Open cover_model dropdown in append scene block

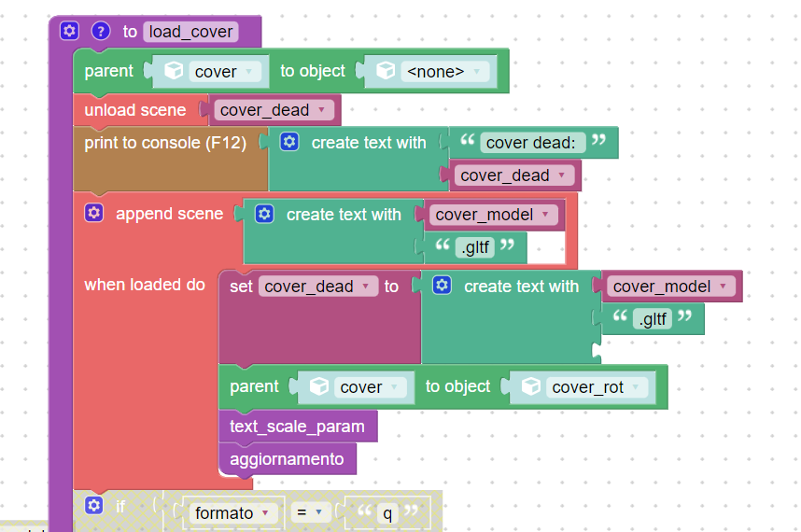(494, 215)
